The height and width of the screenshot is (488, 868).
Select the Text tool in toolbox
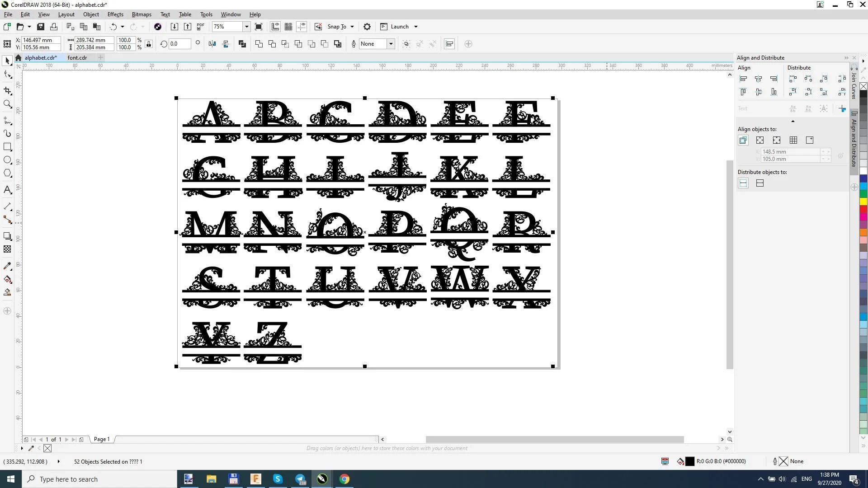tap(7, 190)
